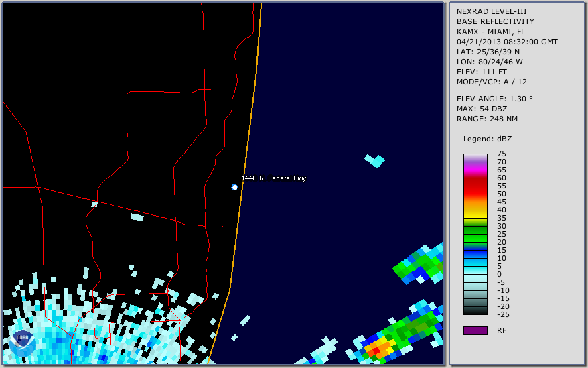Select the '1440 N. Federal Hwy' label

pos(274,178)
